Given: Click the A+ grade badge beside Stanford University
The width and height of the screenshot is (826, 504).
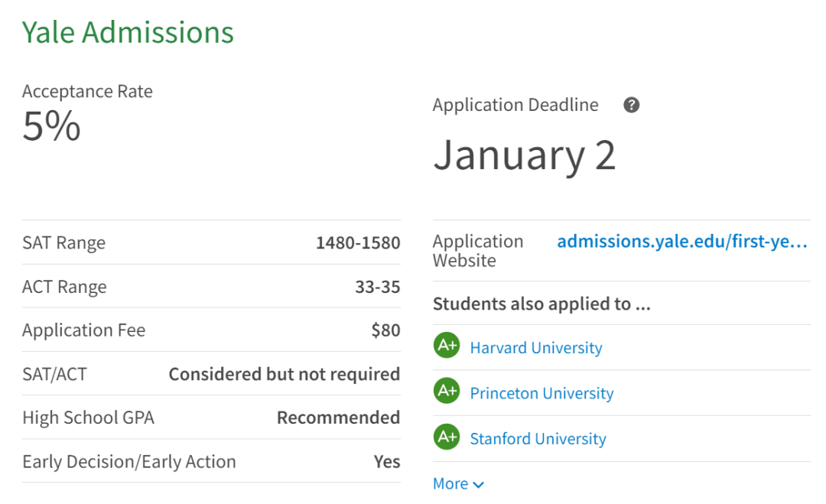Looking at the screenshot, I should click(x=446, y=437).
